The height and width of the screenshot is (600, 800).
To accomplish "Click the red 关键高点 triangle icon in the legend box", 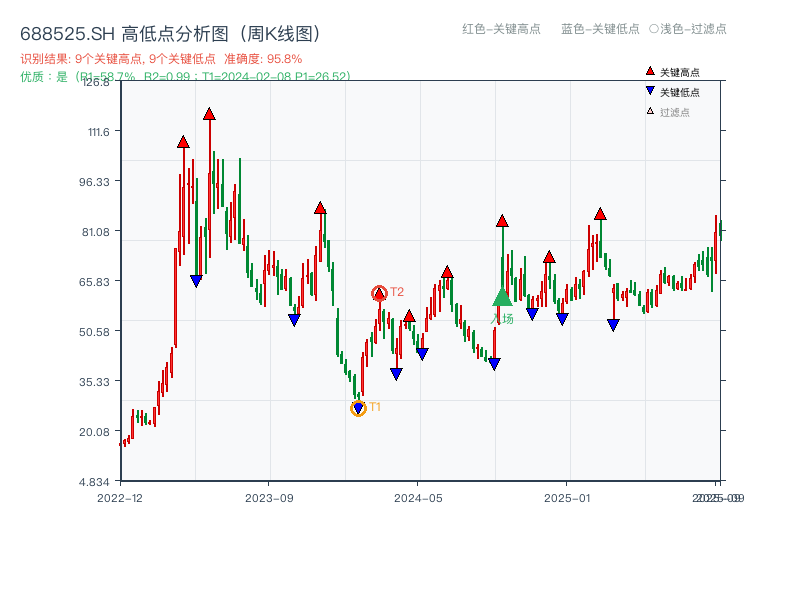I will pyautogui.click(x=648, y=70).
